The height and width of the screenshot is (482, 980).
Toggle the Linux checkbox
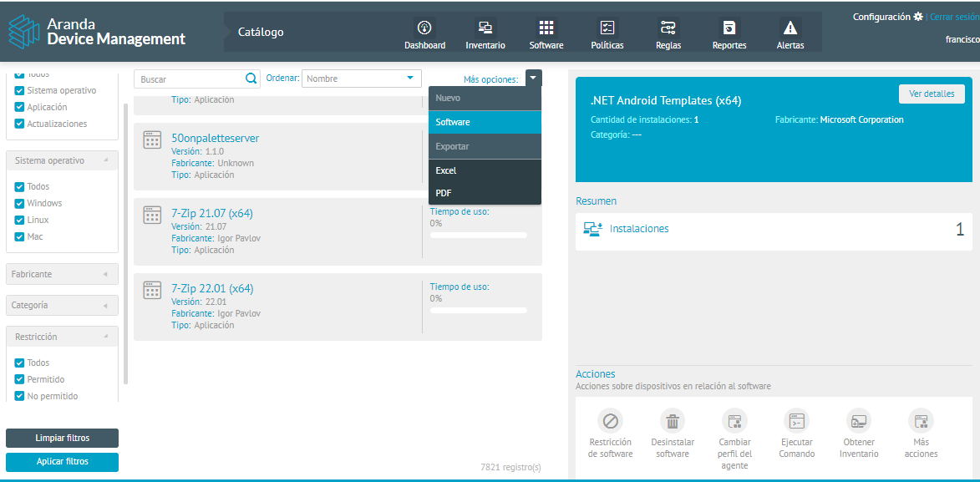click(x=19, y=220)
